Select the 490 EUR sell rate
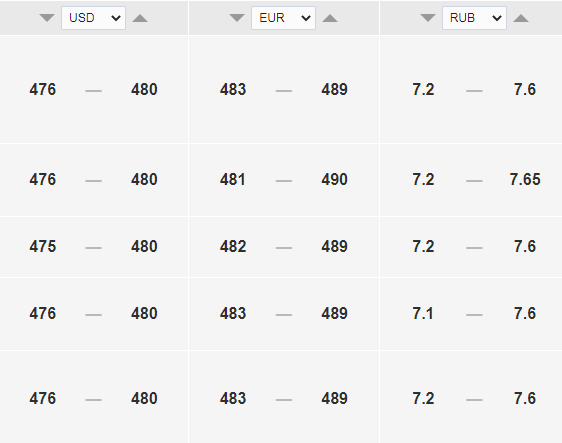 click(334, 180)
